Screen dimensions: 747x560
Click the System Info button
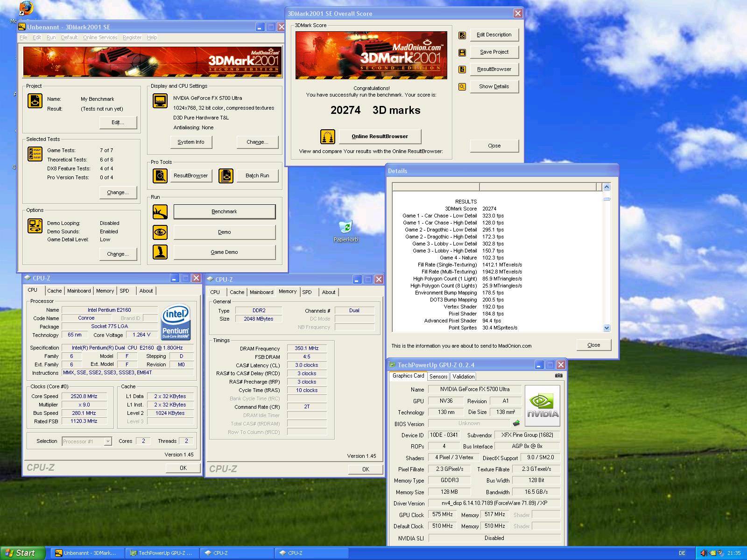point(190,142)
